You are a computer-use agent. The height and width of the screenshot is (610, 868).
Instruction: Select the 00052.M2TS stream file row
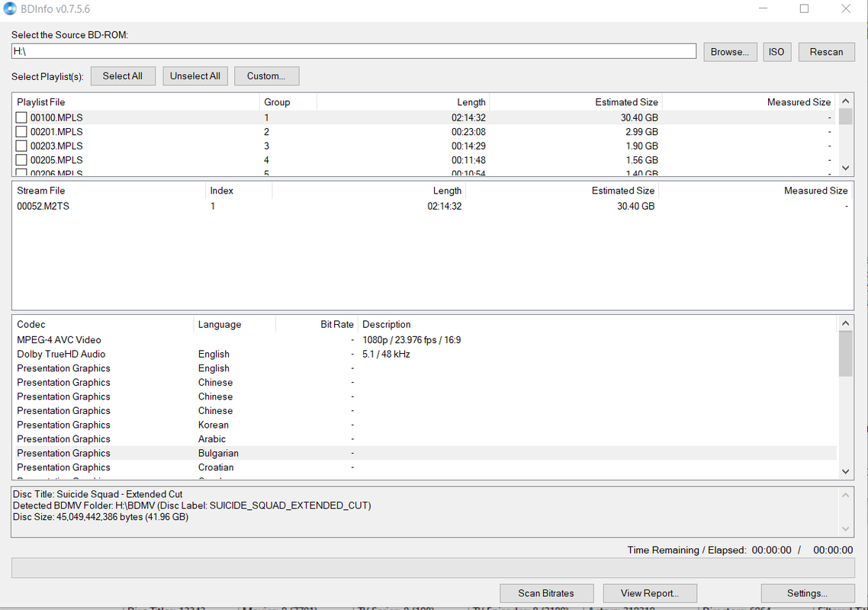(432, 206)
